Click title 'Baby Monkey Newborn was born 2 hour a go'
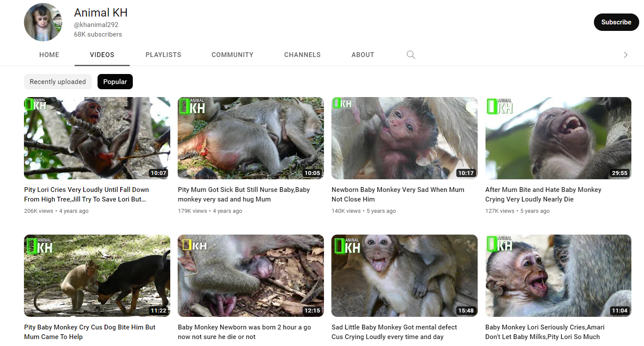This screenshot has height=346, width=644. click(x=244, y=332)
